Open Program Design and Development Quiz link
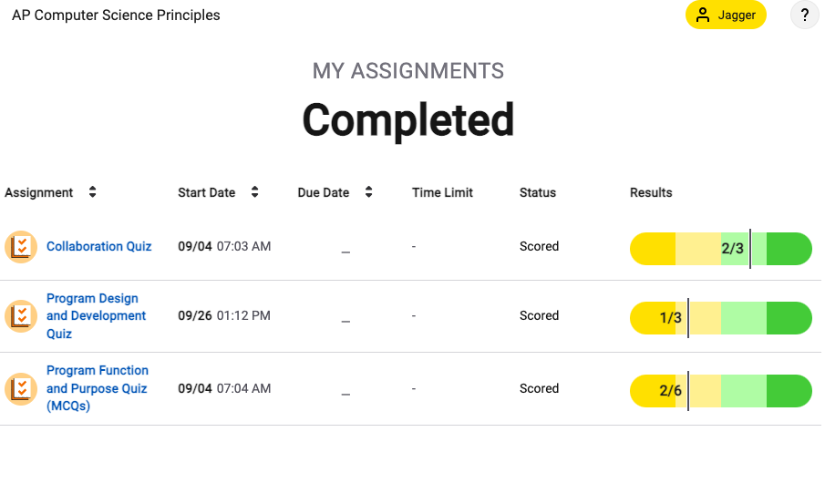This screenshot has width=825, height=504. pyautogui.click(x=97, y=315)
